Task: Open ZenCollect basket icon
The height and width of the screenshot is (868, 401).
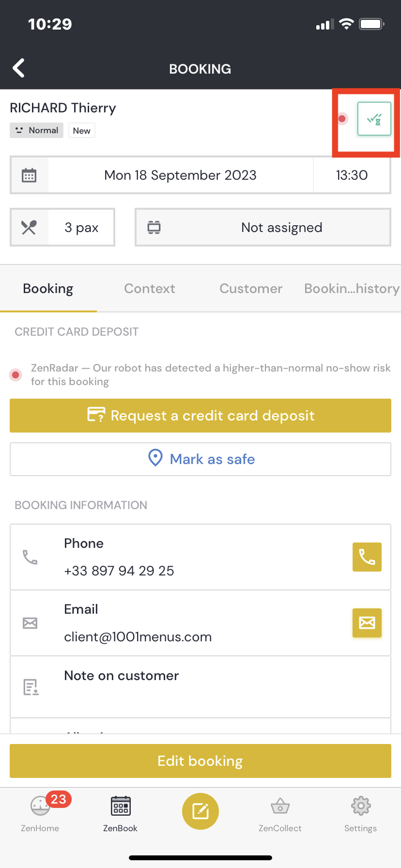Action: point(280,812)
